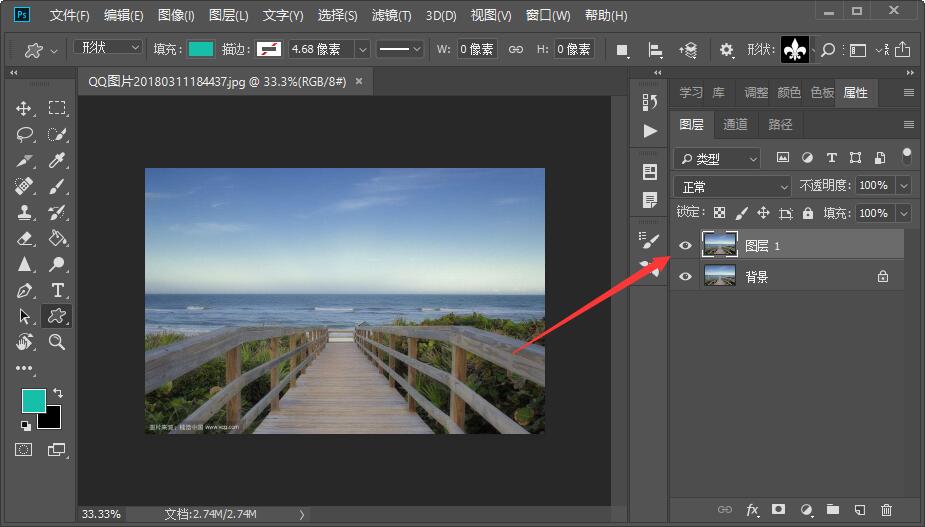Select the Type tool
925x527 pixels.
click(57, 290)
